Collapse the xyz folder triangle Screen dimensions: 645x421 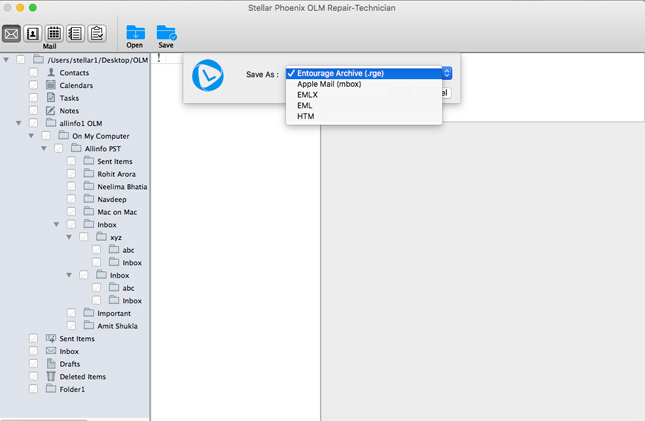click(69, 237)
